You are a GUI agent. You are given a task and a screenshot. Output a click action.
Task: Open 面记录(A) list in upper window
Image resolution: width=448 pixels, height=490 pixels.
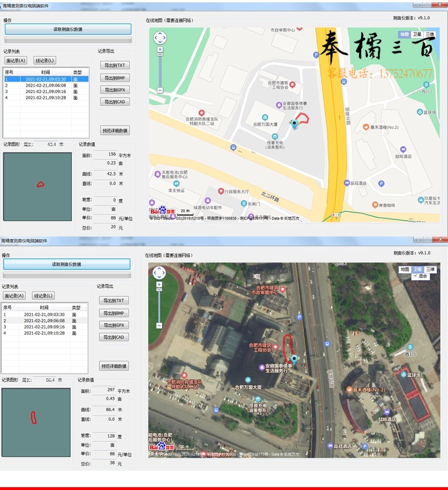[16, 60]
